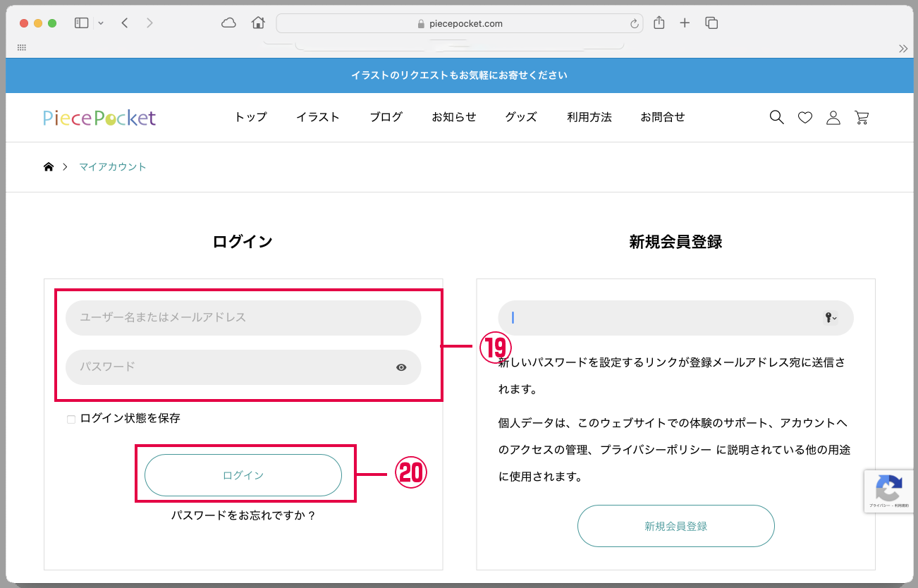
Task: Click the パスワードをお忘れですか？ link
Action: [243, 515]
